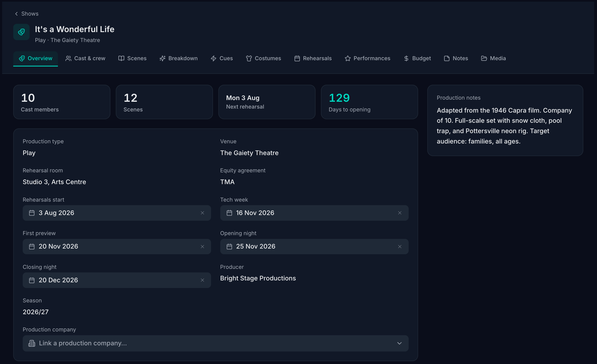
Task: Click the theatre masks show icon
Action: tap(21, 32)
